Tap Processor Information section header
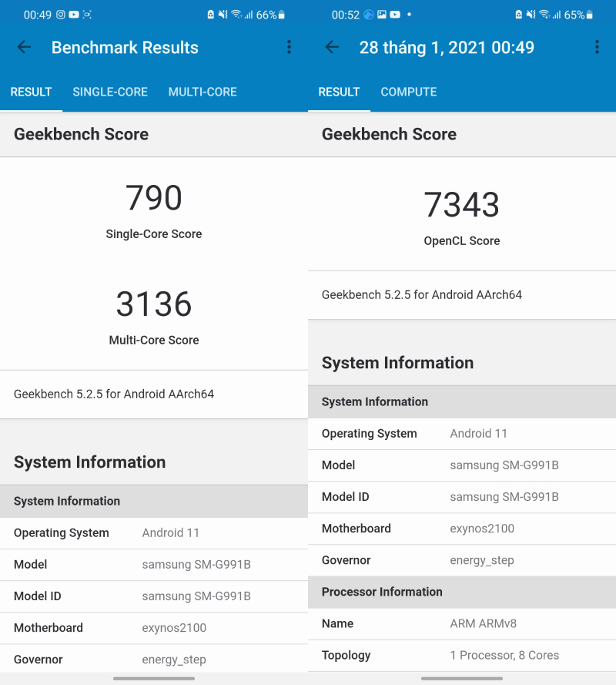This screenshot has height=685, width=616. click(462, 592)
